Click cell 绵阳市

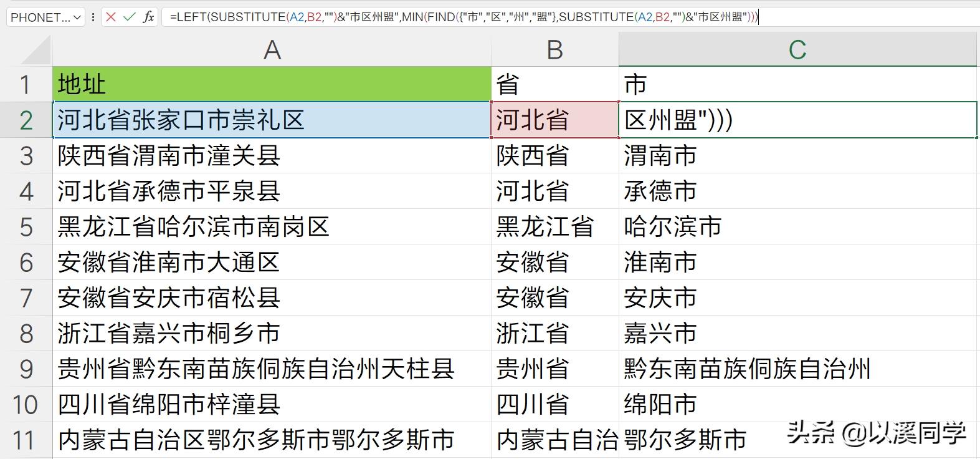click(797, 404)
